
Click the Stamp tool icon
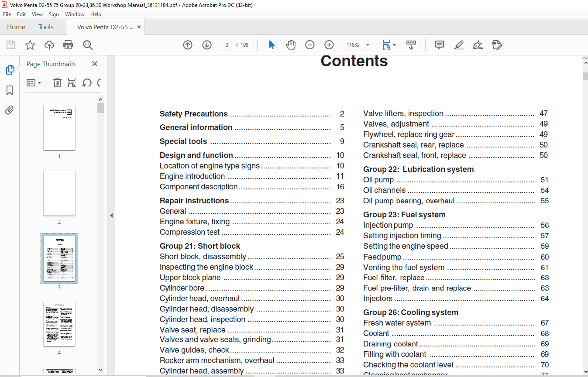click(x=497, y=45)
